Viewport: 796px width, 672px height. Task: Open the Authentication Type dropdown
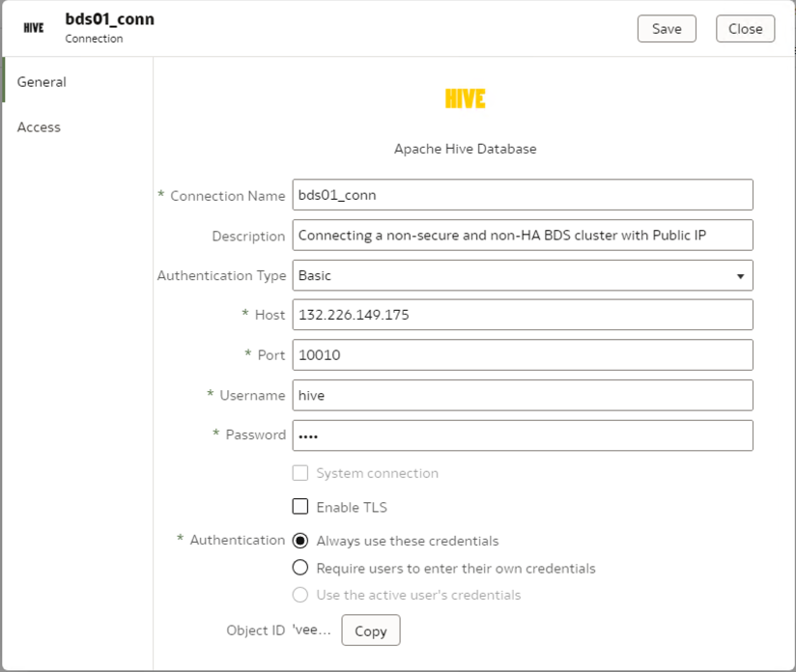point(522,275)
